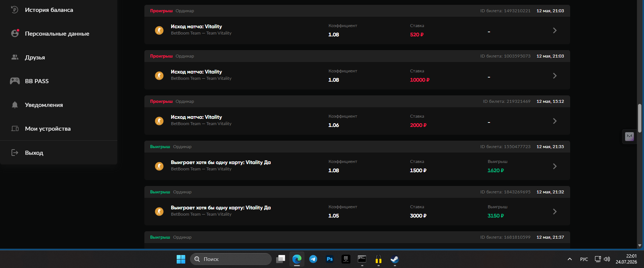Click the date 12 мая, 21:37
Viewport: 644px width, 268px height.
click(550, 237)
